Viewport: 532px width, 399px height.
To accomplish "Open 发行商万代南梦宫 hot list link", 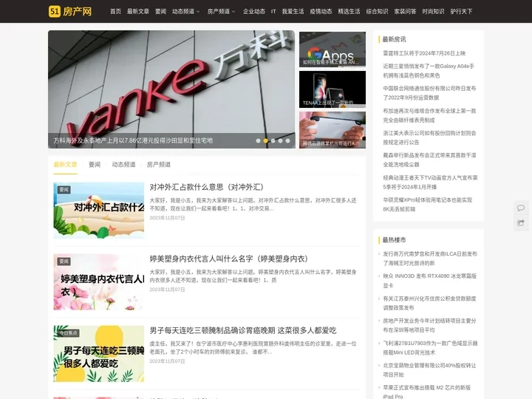I will pos(430,259).
